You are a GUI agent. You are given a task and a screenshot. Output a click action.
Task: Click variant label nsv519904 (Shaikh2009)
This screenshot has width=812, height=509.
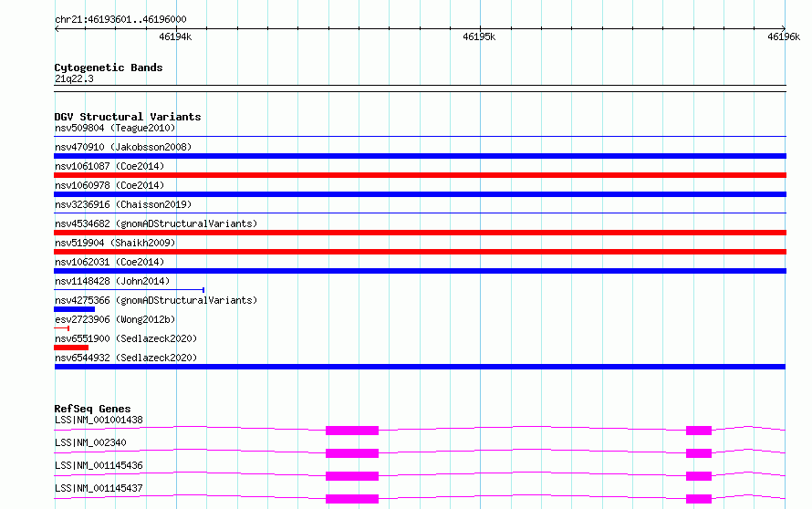click(x=115, y=243)
